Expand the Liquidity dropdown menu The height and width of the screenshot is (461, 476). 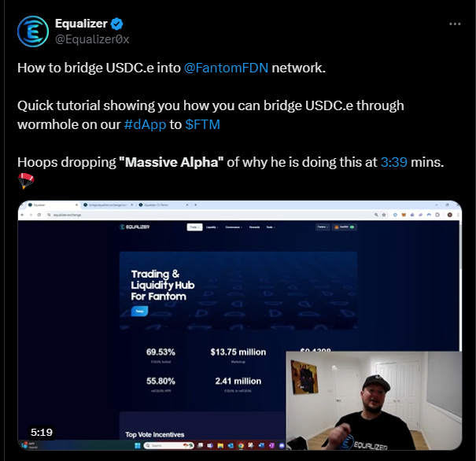point(212,227)
